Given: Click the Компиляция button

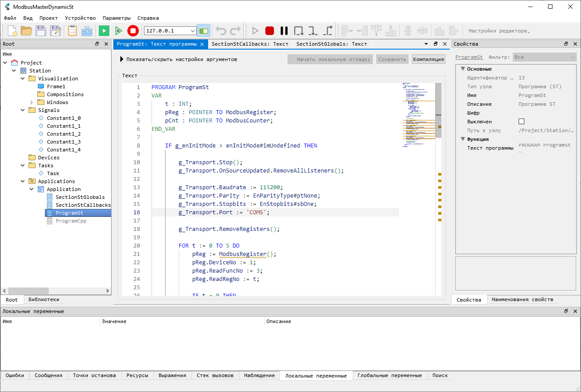Looking at the screenshot, I should pos(429,59).
